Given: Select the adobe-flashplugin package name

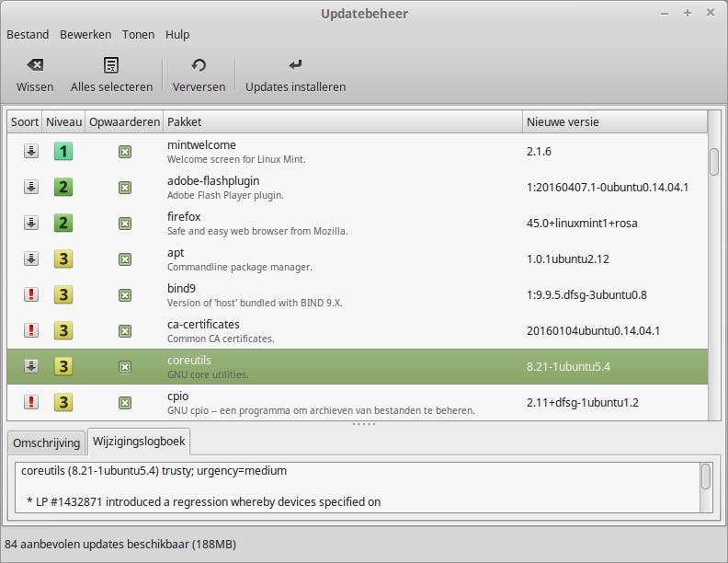Looking at the screenshot, I should pos(213,180).
